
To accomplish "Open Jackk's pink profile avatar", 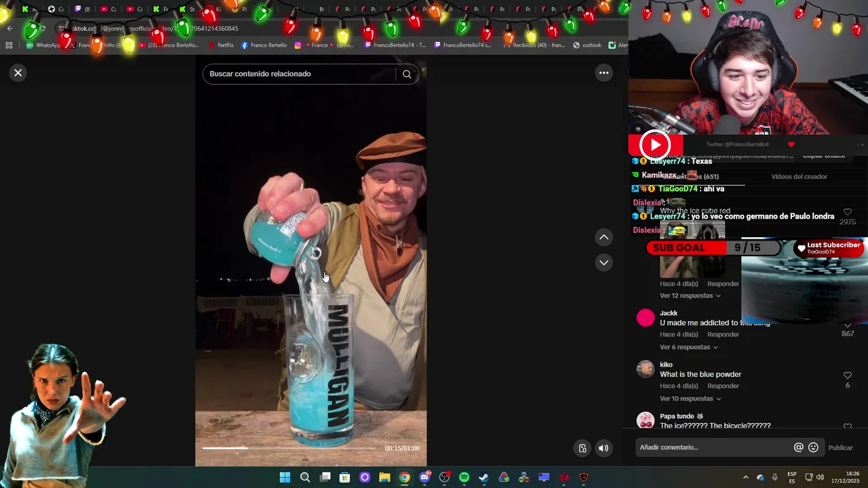I will point(646,317).
